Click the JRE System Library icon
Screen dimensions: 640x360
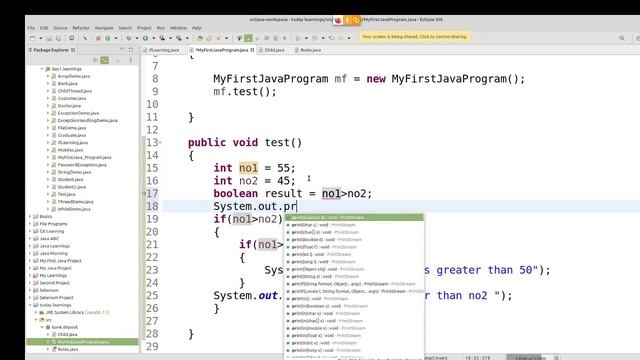coord(41,312)
